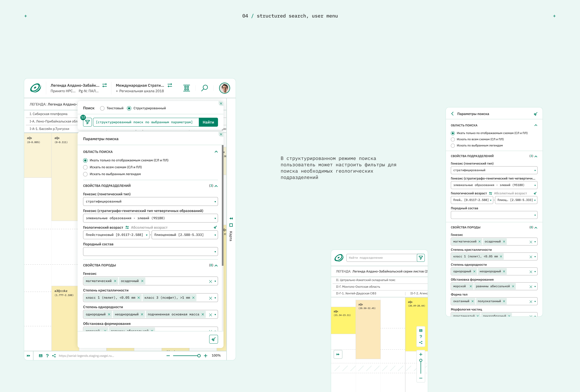Click the filter funnel button with badge 12
The width and height of the screenshot is (580, 392).
(x=88, y=122)
